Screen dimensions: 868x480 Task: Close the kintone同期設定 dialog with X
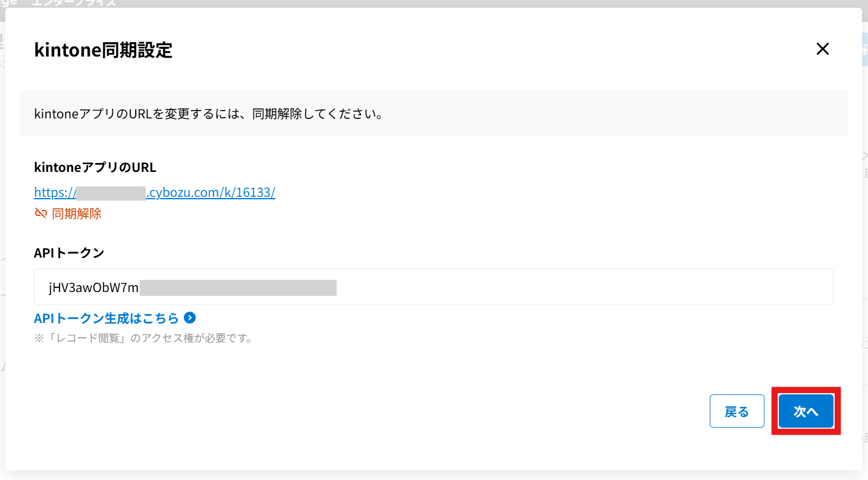coord(822,49)
